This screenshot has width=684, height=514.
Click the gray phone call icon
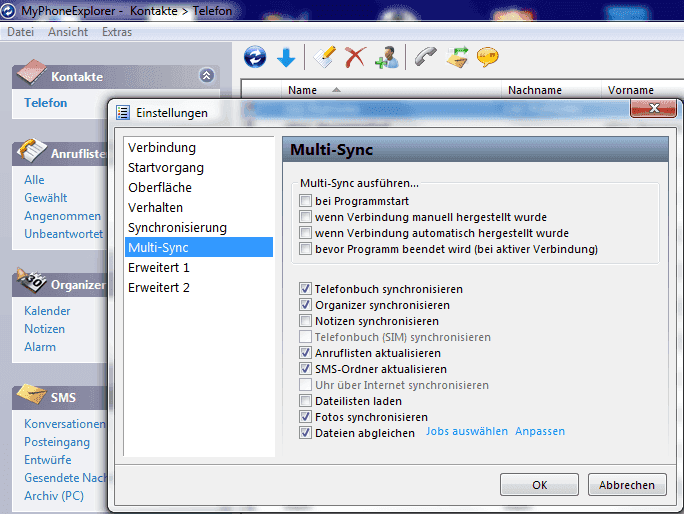(x=425, y=57)
